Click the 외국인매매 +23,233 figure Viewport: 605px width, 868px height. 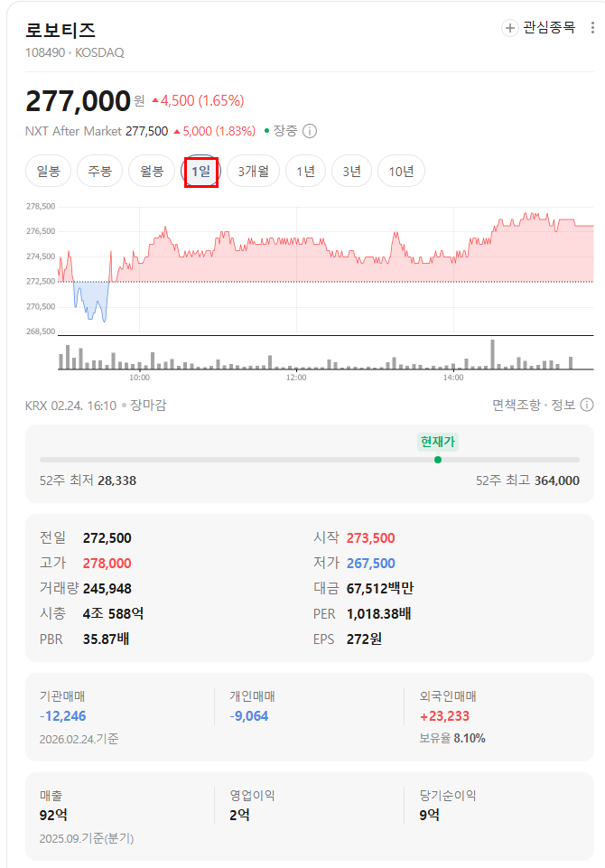444,716
